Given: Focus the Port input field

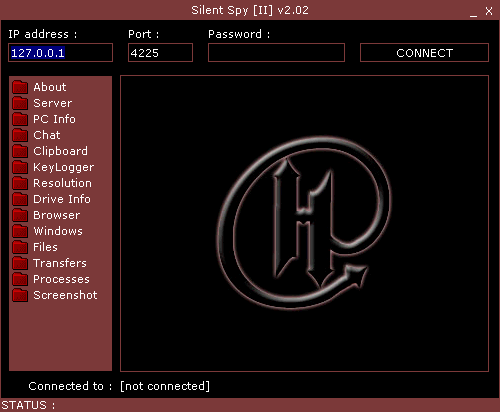Looking at the screenshot, I should click(160, 53).
